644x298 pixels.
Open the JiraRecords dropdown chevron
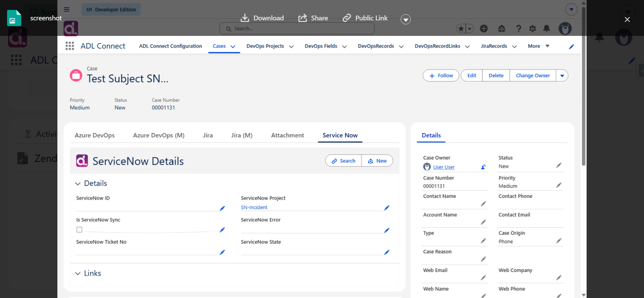pyautogui.click(x=514, y=47)
